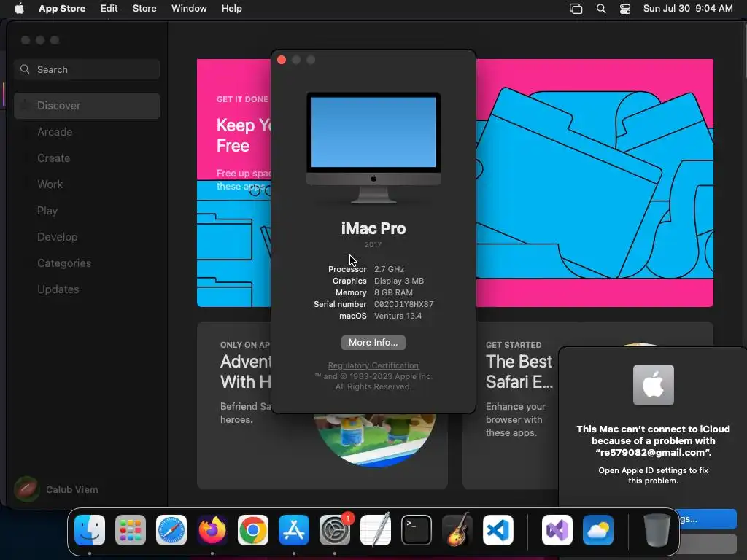Click the re579082@gmail.com iCloud alert message

click(653, 441)
